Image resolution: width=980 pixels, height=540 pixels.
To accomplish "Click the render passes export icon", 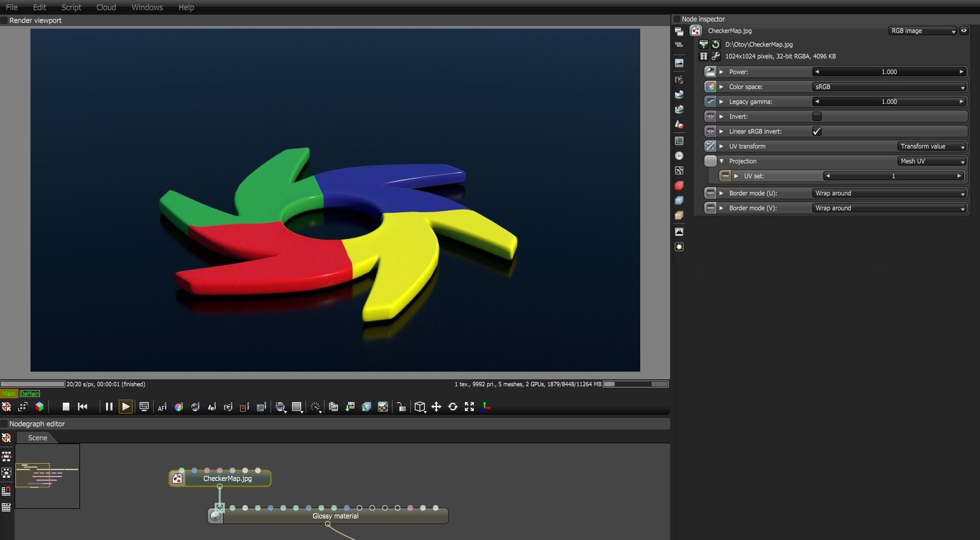I will [x=366, y=407].
